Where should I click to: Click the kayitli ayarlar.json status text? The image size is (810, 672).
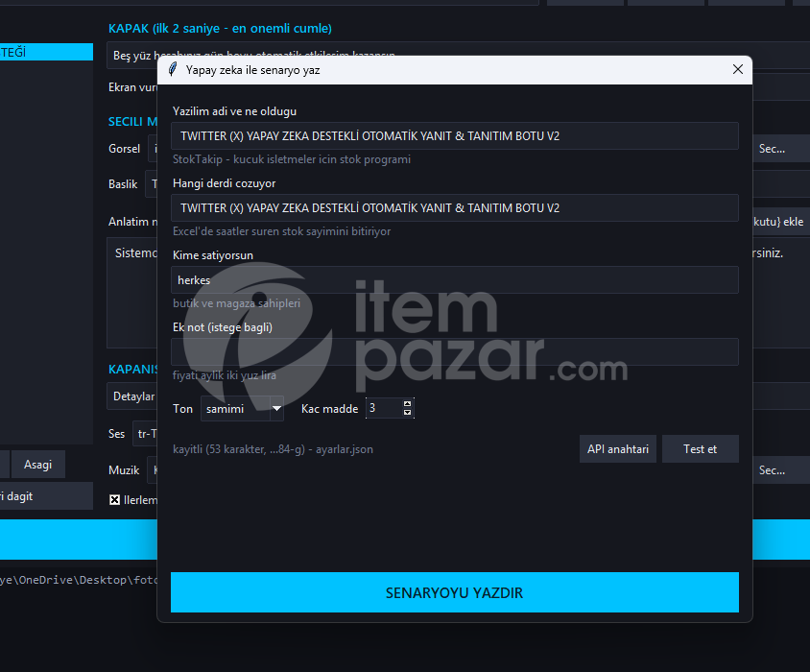pyautogui.click(x=273, y=449)
